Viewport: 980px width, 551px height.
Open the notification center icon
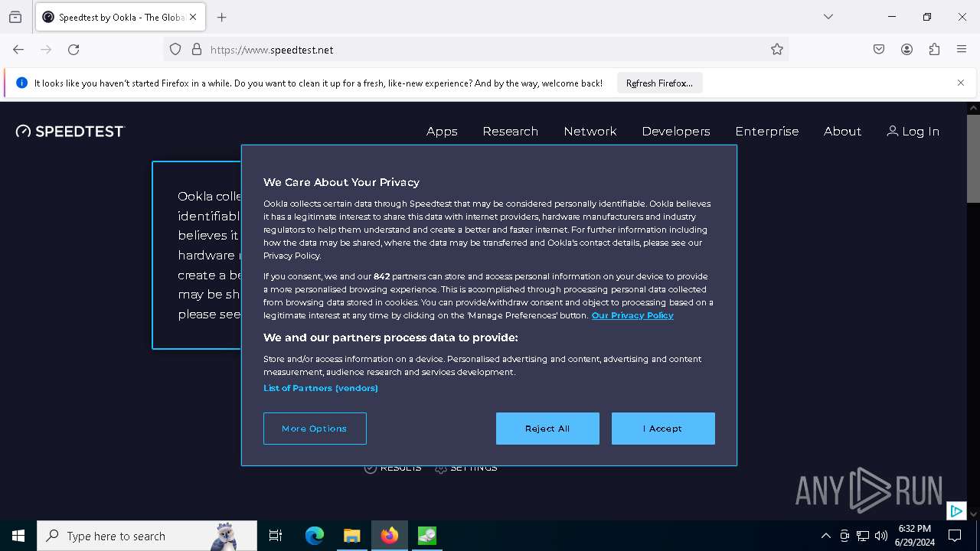coord(955,536)
